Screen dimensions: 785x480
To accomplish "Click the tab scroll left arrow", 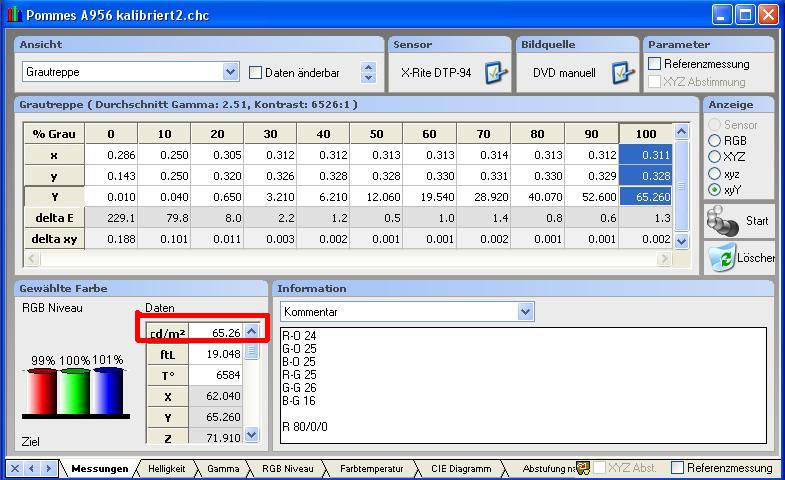I will click(x=31, y=468).
